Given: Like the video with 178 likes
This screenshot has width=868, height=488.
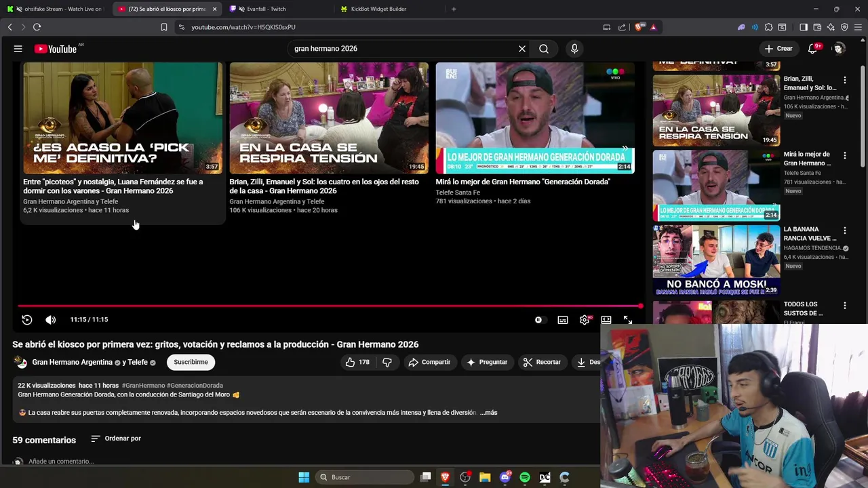Looking at the screenshot, I should 357,362.
